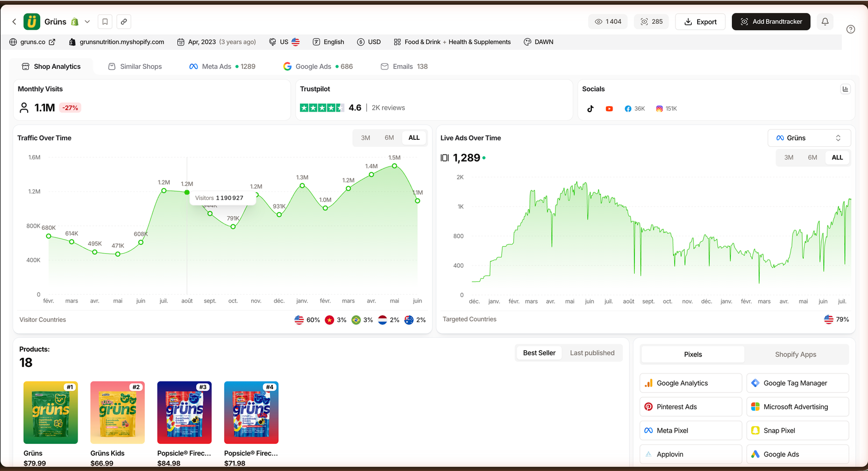
Task: Open the gruns.co website link
Action: [x=33, y=42]
